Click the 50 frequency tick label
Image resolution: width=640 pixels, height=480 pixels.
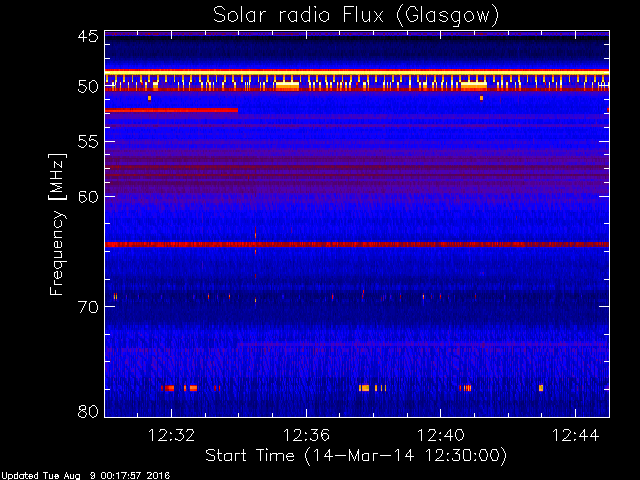(88, 87)
